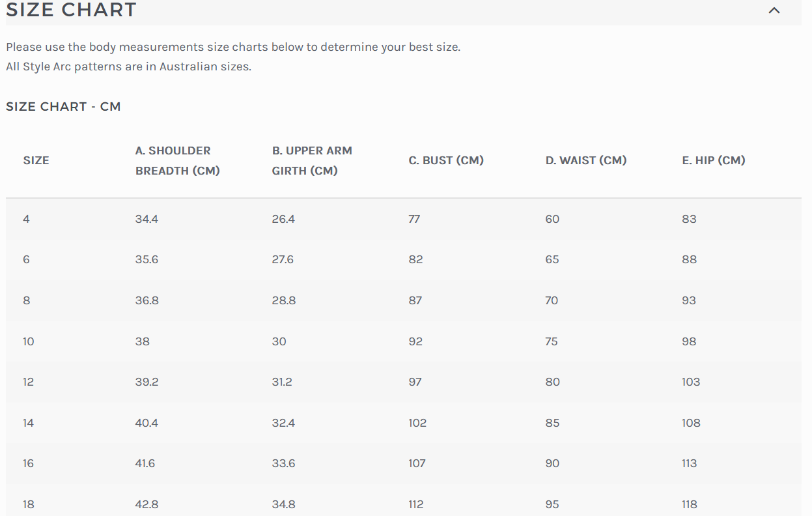Click the E. Hip (CM) header
812x516 pixels.
(x=714, y=160)
